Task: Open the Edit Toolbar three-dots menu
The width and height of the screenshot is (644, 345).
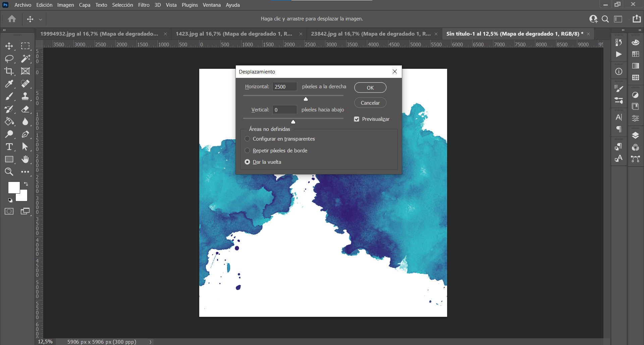Action: [25, 172]
